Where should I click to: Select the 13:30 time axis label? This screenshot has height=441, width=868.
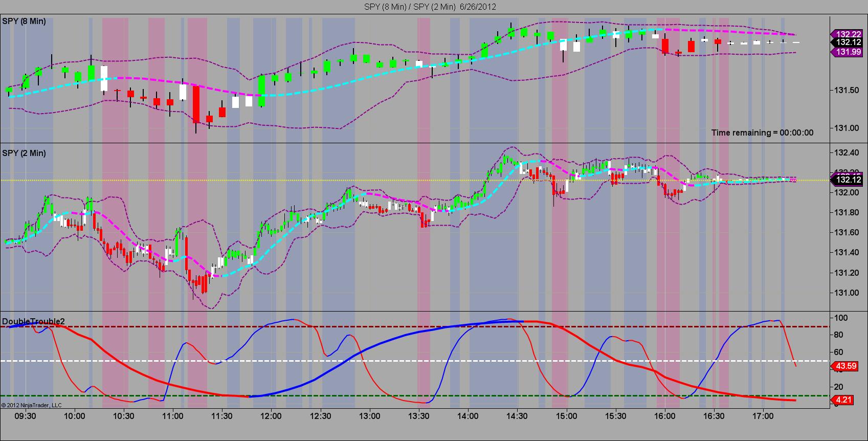point(419,416)
